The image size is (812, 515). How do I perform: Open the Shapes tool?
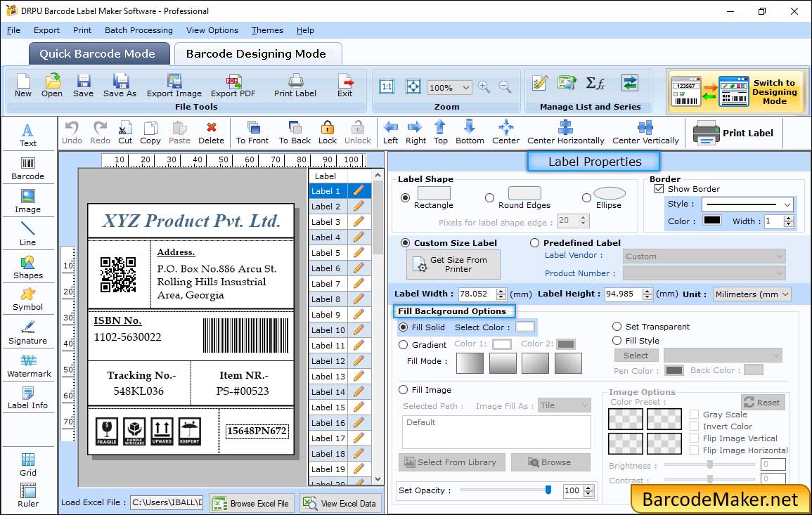coord(28,267)
